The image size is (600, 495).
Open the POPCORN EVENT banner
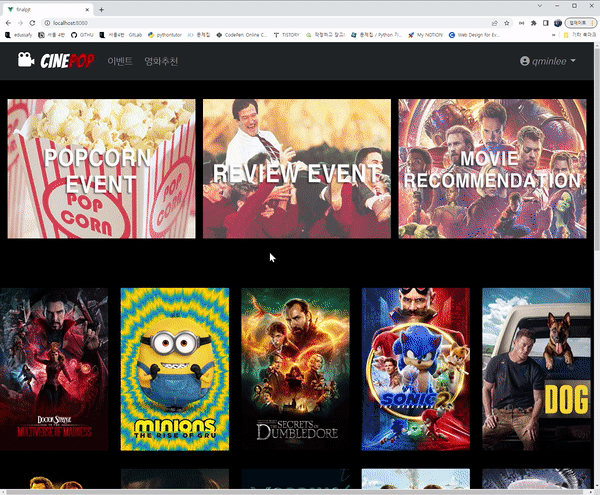pos(101,169)
